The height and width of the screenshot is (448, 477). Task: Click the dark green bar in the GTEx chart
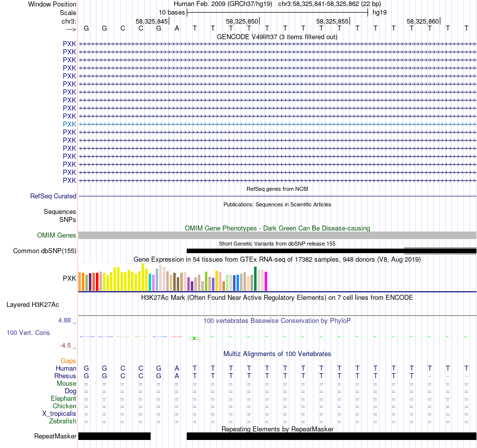(x=256, y=279)
